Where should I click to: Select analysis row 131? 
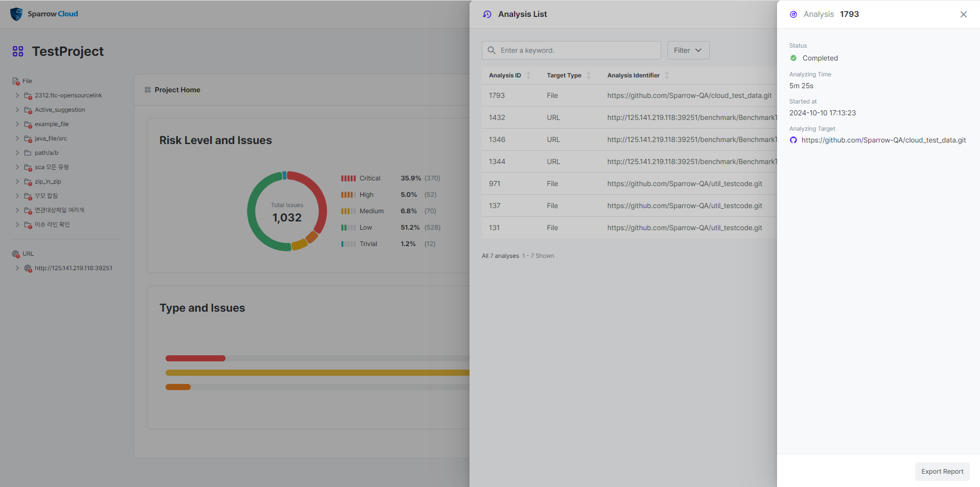click(x=629, y=228)
